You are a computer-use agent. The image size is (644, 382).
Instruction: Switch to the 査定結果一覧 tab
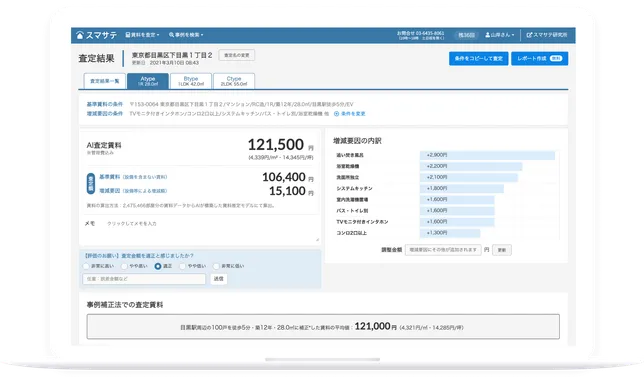pos(105,81)
